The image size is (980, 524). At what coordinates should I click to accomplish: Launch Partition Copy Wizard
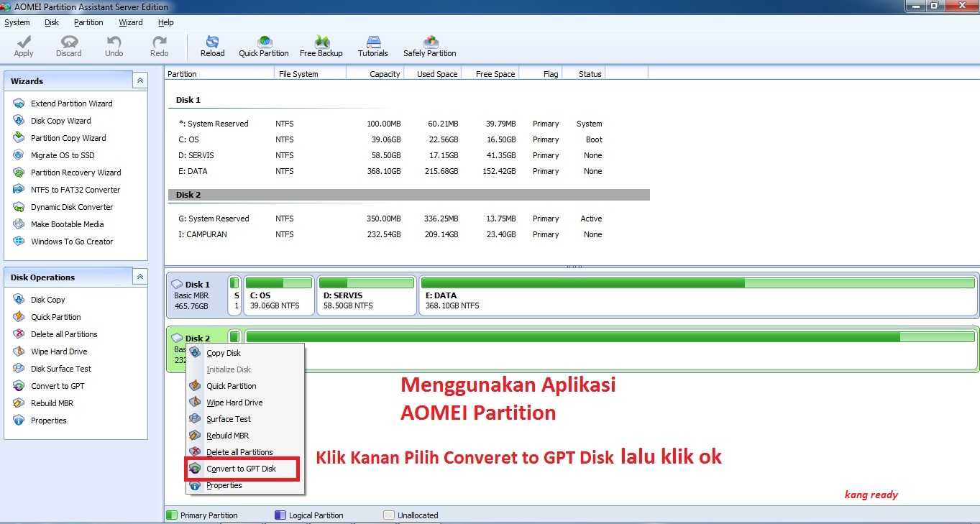pyautogui.click(x=59, y=138)
